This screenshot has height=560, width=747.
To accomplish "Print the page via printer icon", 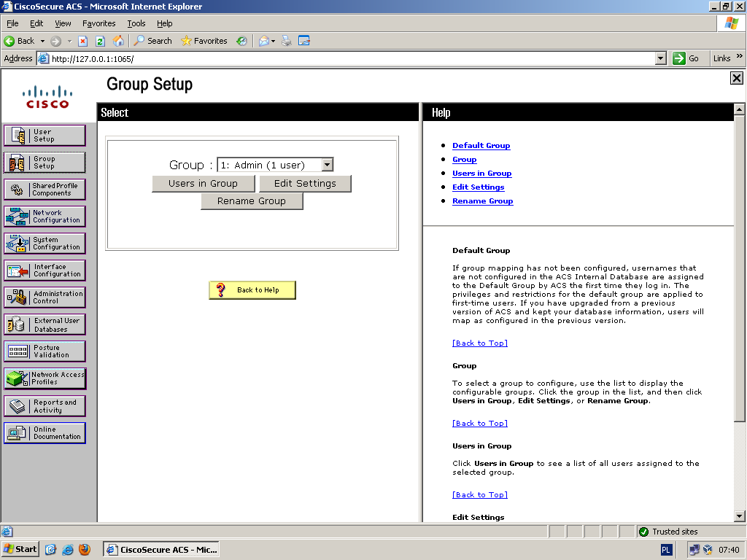I will (286, 41).
